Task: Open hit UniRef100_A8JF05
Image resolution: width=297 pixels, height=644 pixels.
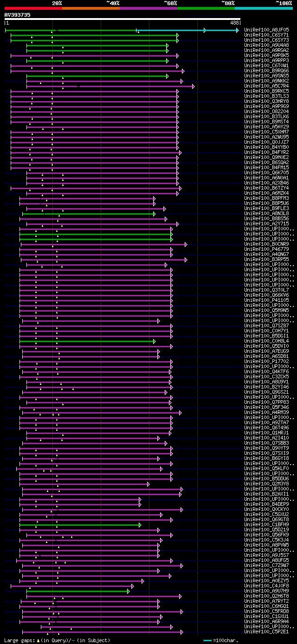Action: point(266,30)
